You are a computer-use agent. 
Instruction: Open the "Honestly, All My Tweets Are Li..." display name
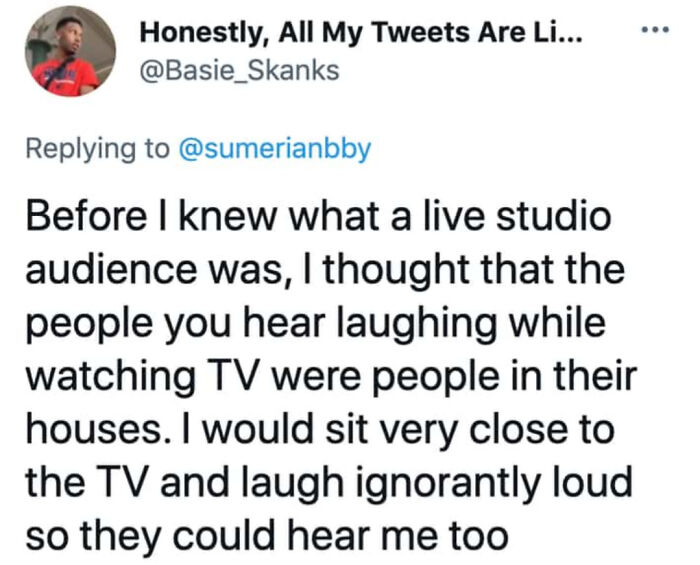(362, 34)
